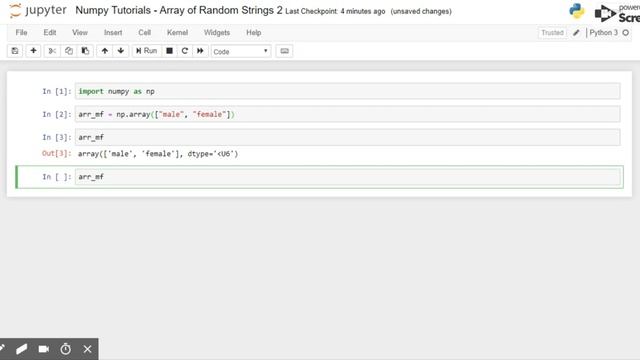
Task: Open the Kernel menu
Action: 178,33
